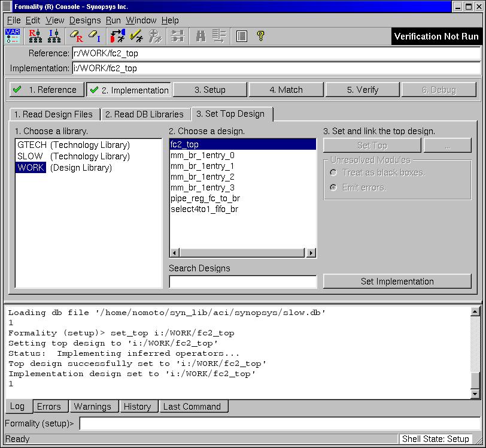This screenshot has height=448, width=486.
Task: Select the fc2_top design
Action: tap(242, 144)
